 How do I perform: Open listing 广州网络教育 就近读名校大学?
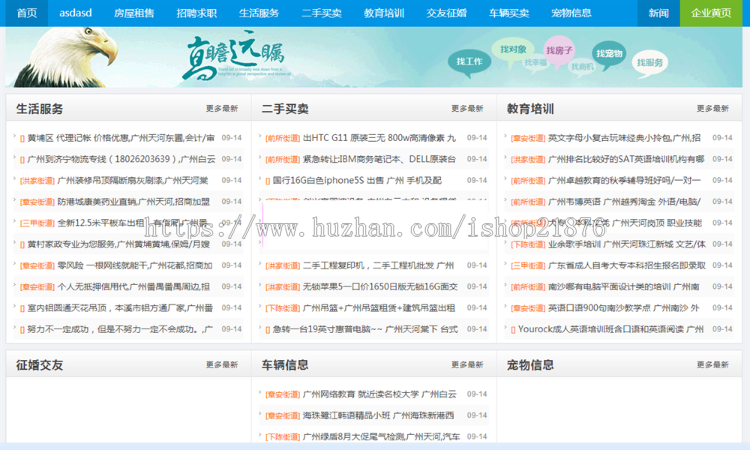[379, 394]
